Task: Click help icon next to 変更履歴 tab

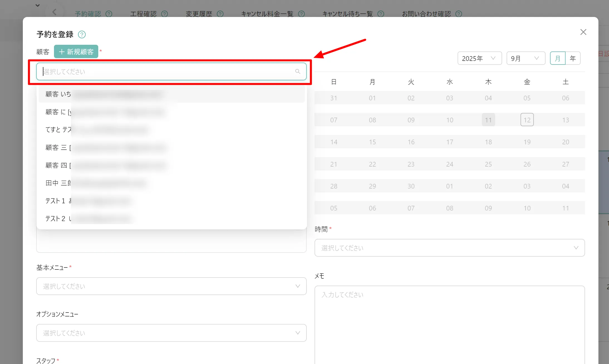Action: (220, 14)
